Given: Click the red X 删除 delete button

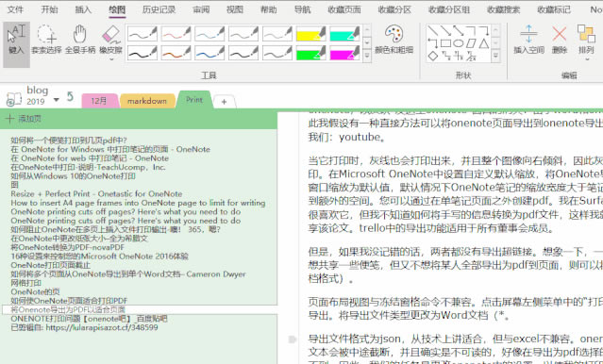Looking at the screenshot, I should click(x=560, y=40).
